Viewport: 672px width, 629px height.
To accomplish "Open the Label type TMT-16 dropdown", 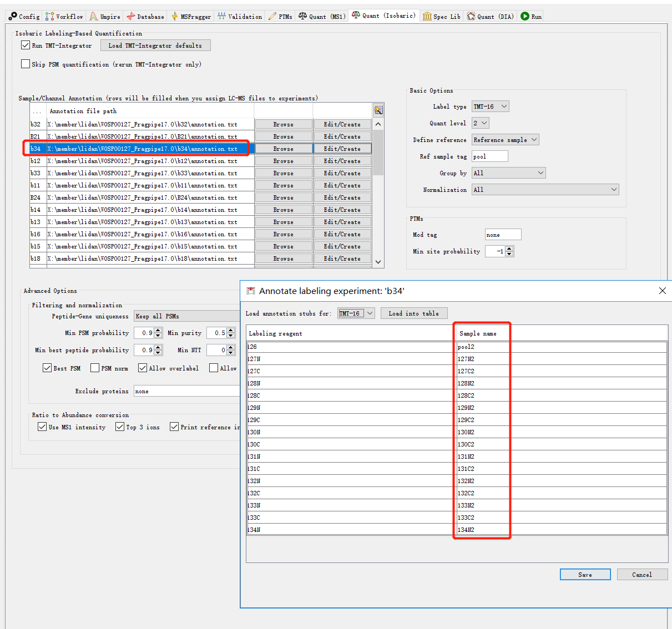I will 490,106.
